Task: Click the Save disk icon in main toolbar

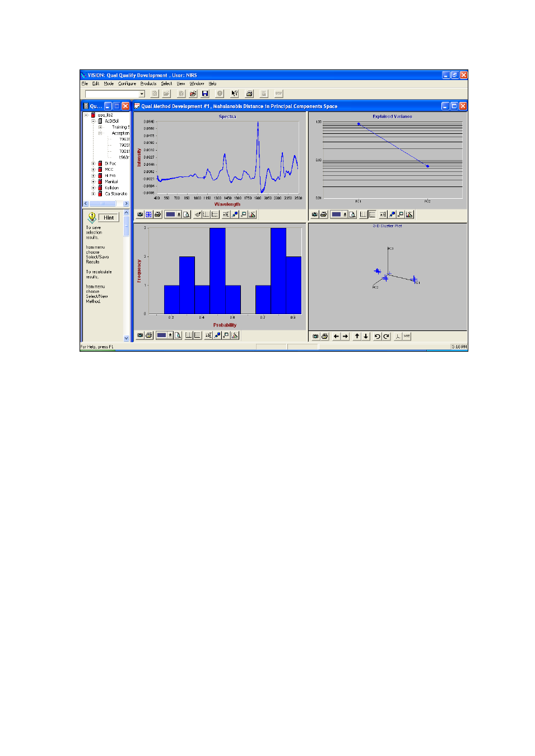Action: coord(205,94)
